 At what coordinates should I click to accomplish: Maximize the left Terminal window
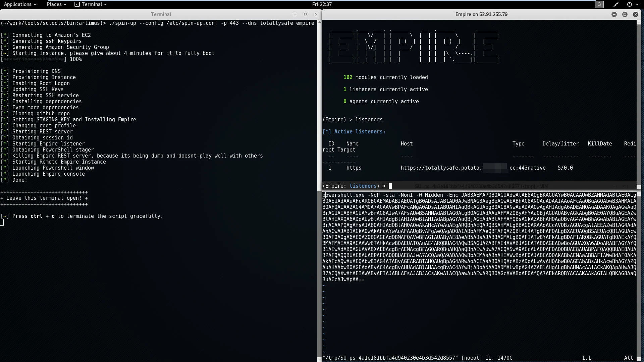pos(305,14)
